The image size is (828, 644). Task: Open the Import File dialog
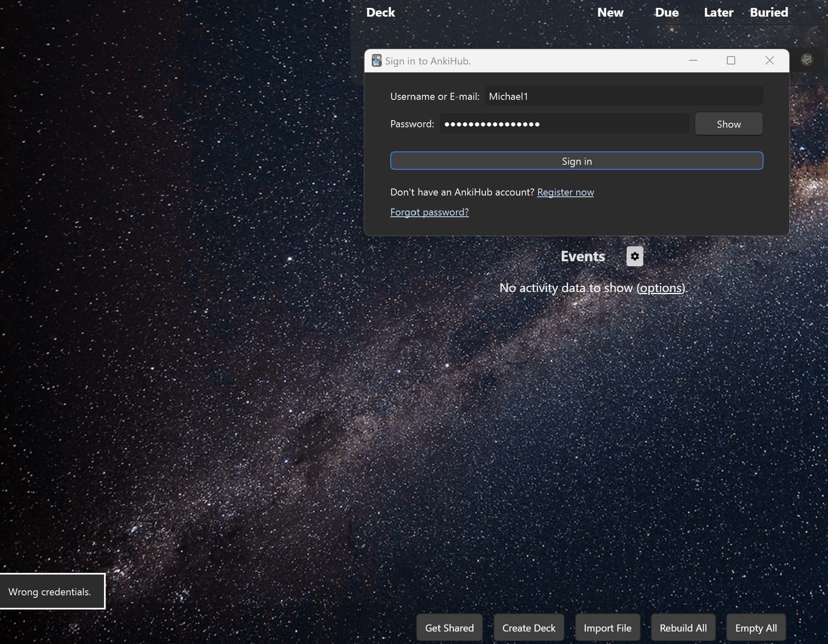click(x=608, y=628)
